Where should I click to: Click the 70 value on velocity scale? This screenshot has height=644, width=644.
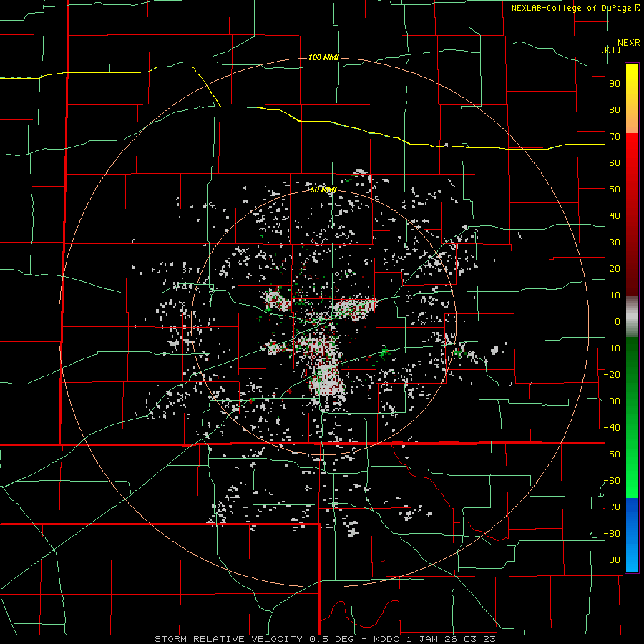click(615, 137)
